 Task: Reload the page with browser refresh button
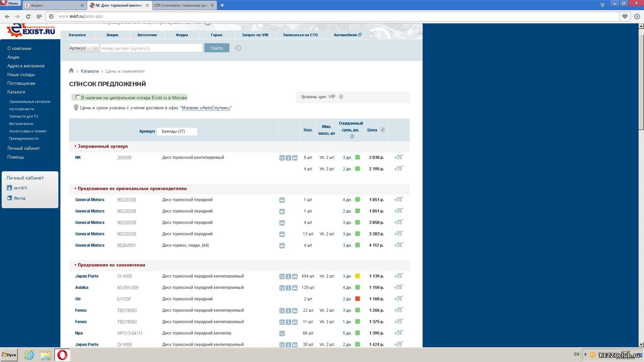(28, 16)
